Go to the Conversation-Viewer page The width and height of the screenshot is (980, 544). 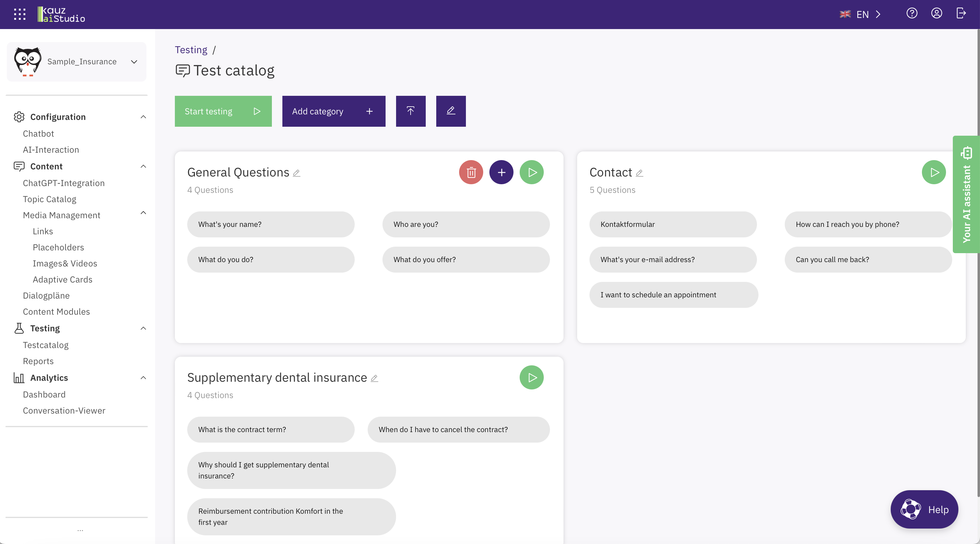point(64,410)
